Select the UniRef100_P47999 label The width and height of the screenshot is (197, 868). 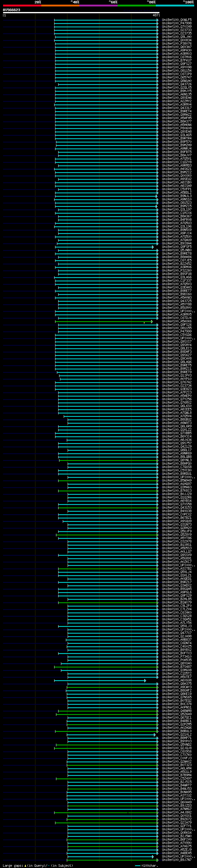[177, 332]
